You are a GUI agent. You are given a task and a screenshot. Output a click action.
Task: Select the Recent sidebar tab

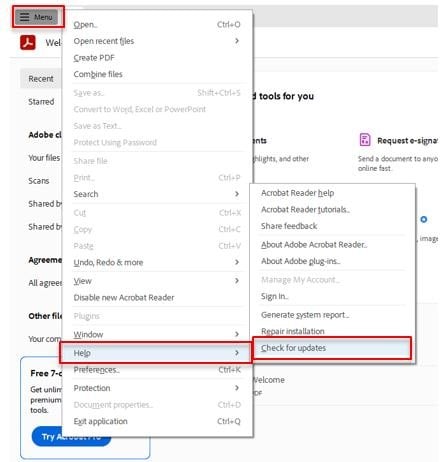pos(41,79)
